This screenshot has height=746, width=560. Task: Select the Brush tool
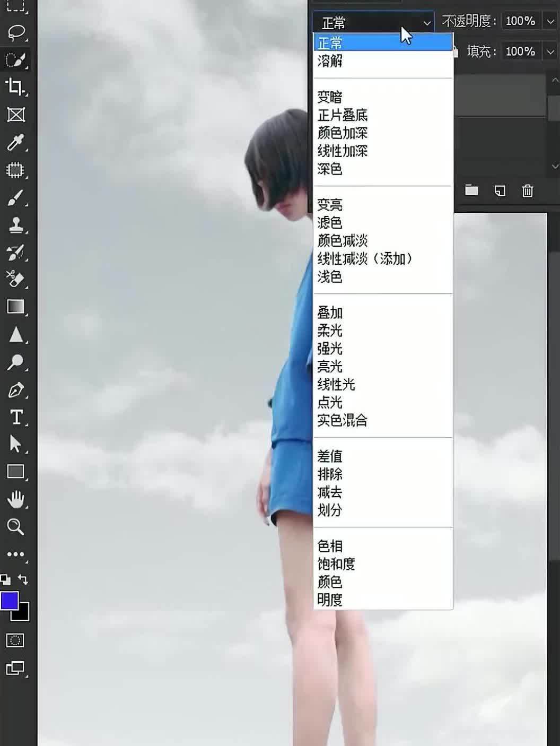[x=16, y=198]
